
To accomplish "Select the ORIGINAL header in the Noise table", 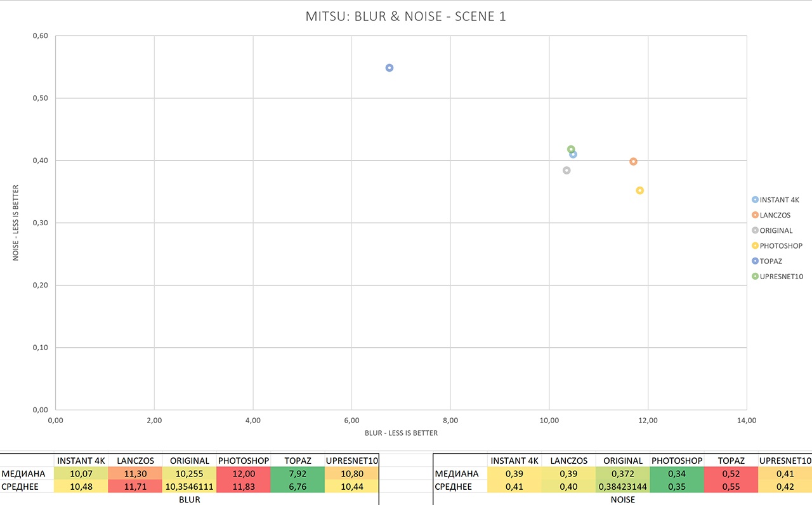I will tap(623, 461).
